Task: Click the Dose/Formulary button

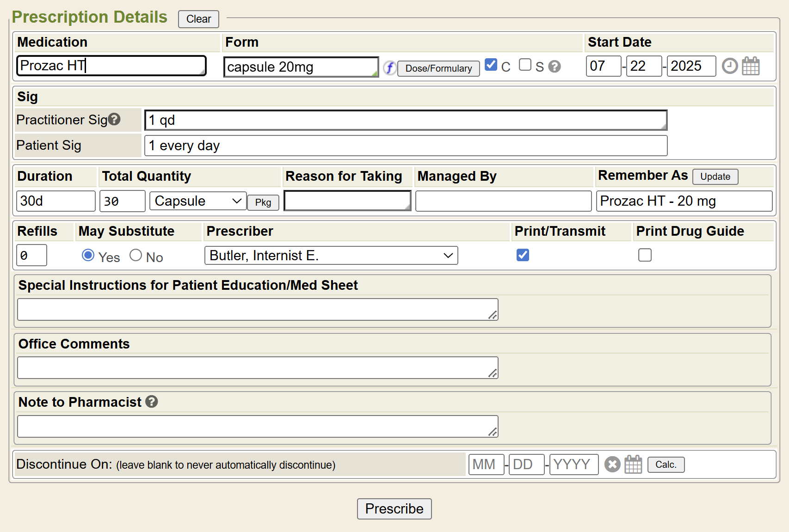Action: (438, 68)
